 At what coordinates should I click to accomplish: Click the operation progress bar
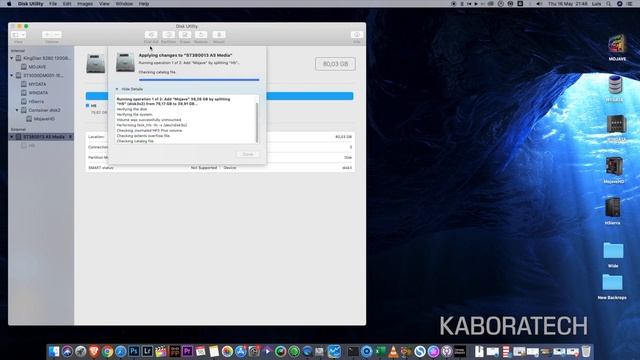point(199,80)
